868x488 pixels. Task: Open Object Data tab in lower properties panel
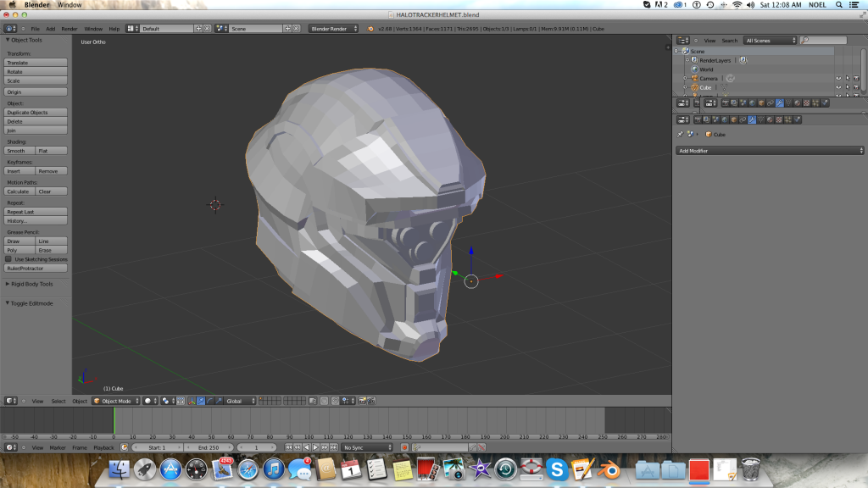[x=761, y=119]
